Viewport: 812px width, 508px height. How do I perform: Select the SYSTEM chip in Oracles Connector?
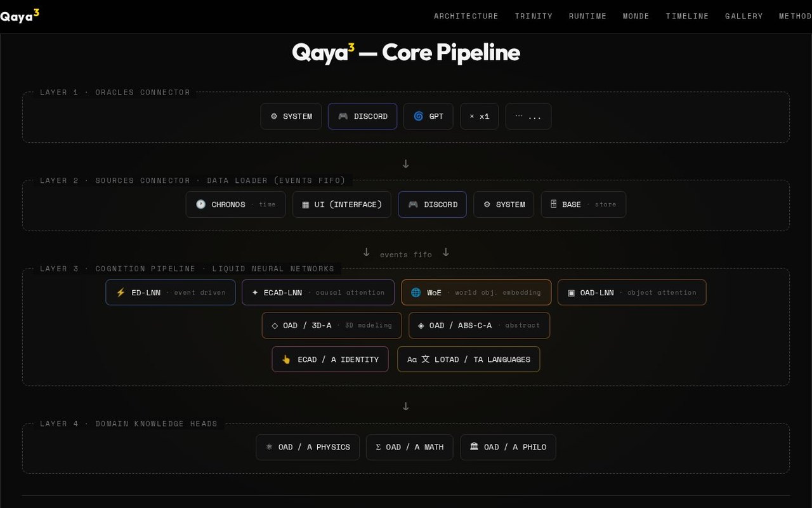click(291, 116)
